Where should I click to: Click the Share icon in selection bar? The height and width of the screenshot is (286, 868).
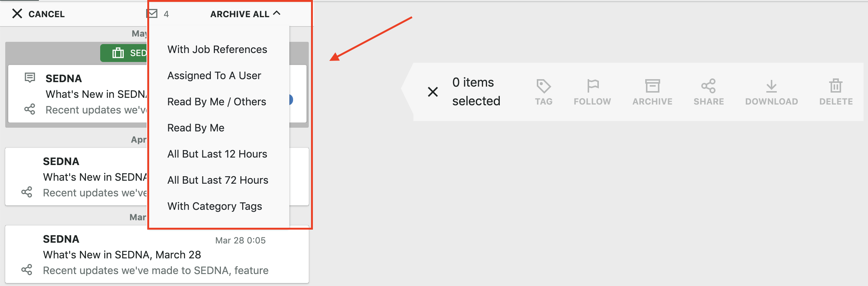708,86
